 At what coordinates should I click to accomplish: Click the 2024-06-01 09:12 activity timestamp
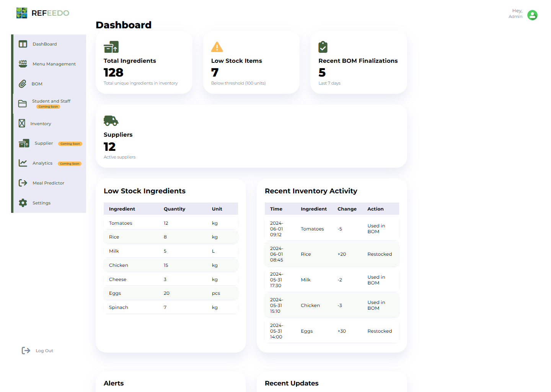(277, 229)
